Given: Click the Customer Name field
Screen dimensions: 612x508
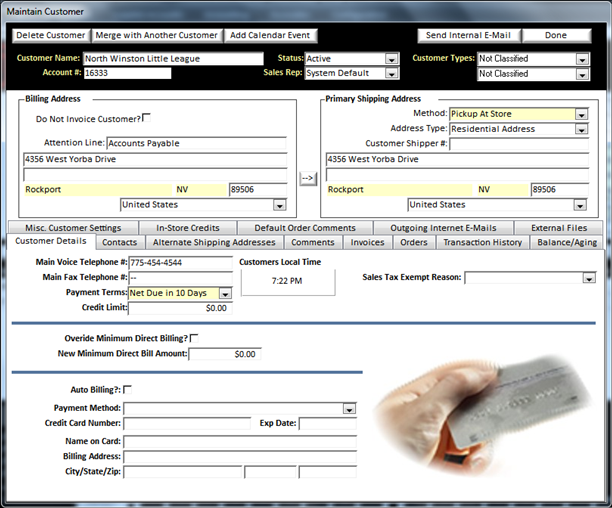Looking at the screenshot, I should coord(173,59).
